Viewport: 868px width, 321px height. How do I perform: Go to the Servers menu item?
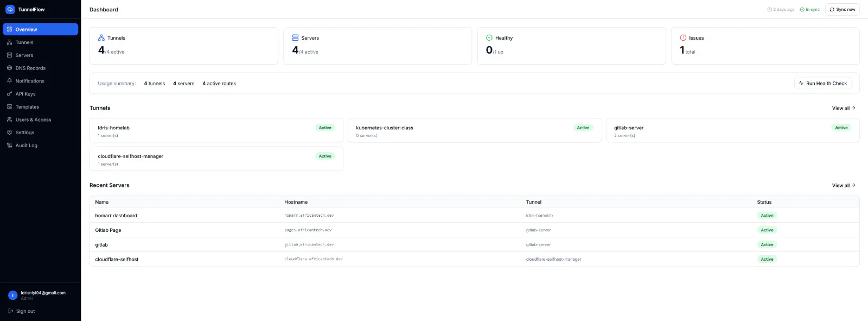pos(40,55)
